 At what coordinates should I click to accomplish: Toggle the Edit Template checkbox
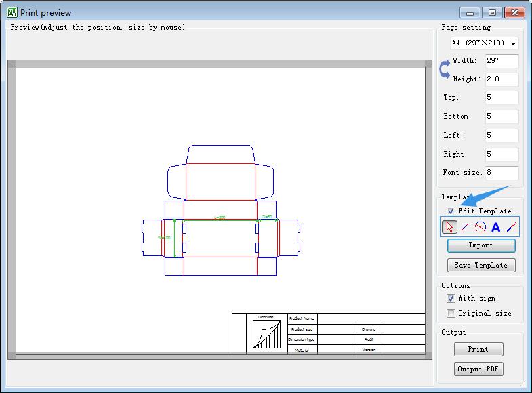(x=451, y=211)
